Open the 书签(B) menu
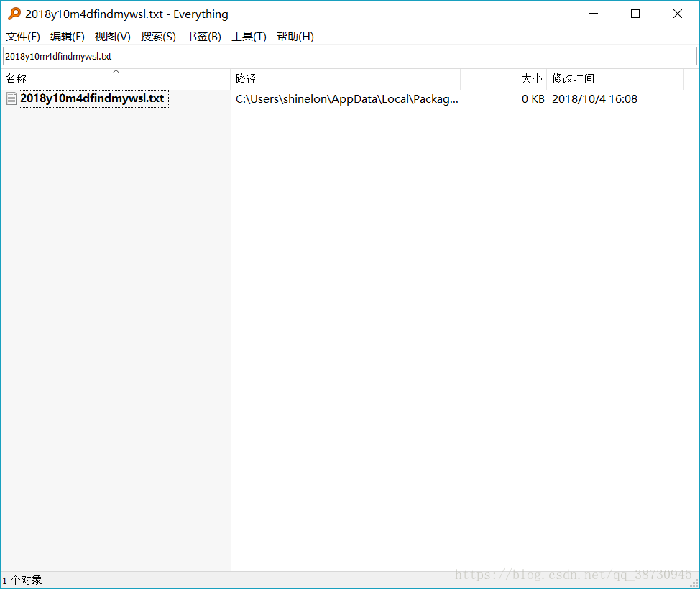700x589 pixels. [x=203, y=37]
